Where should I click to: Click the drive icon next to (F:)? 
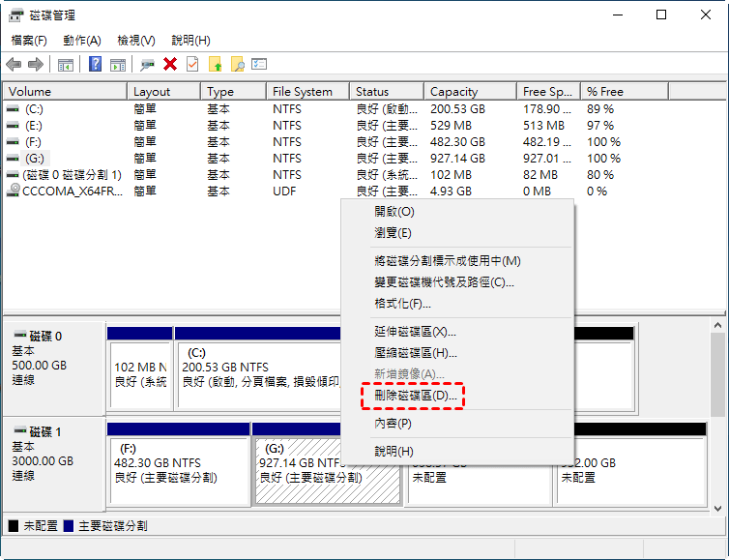pyautogui.click(x=13, y=142)
